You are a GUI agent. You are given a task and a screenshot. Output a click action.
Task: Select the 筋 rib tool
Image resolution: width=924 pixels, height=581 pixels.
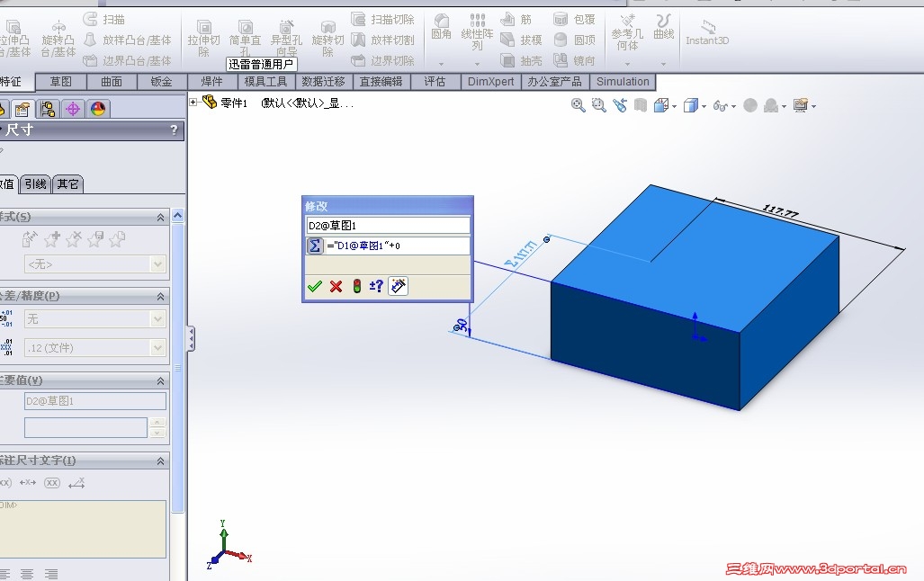(x=516, y=20)
